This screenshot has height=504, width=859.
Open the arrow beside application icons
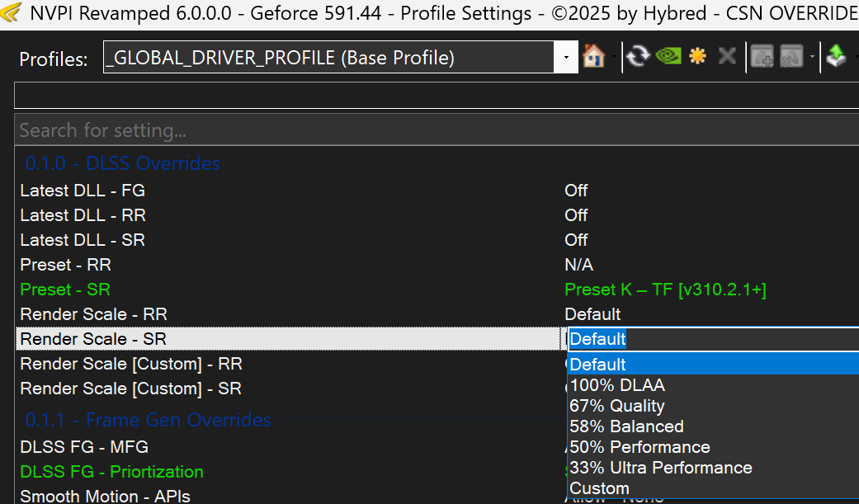pos(812,57)
